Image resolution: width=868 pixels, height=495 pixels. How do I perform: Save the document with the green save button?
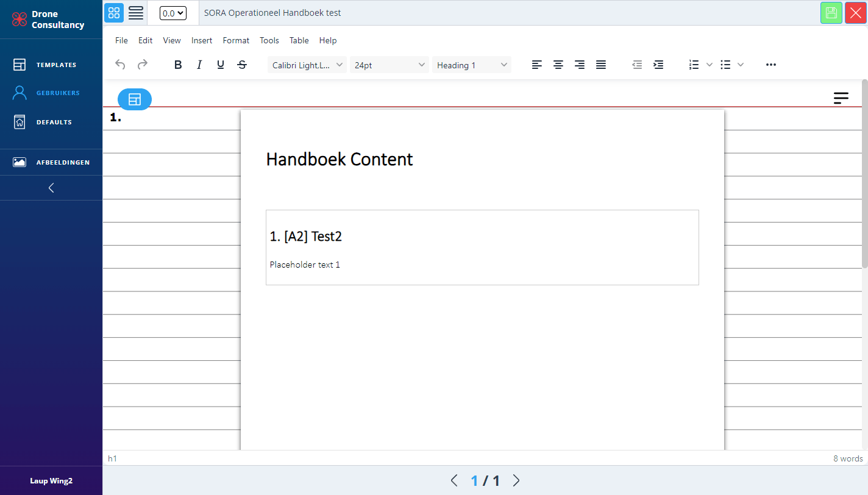pyautogui.click(x=831, y=12)
